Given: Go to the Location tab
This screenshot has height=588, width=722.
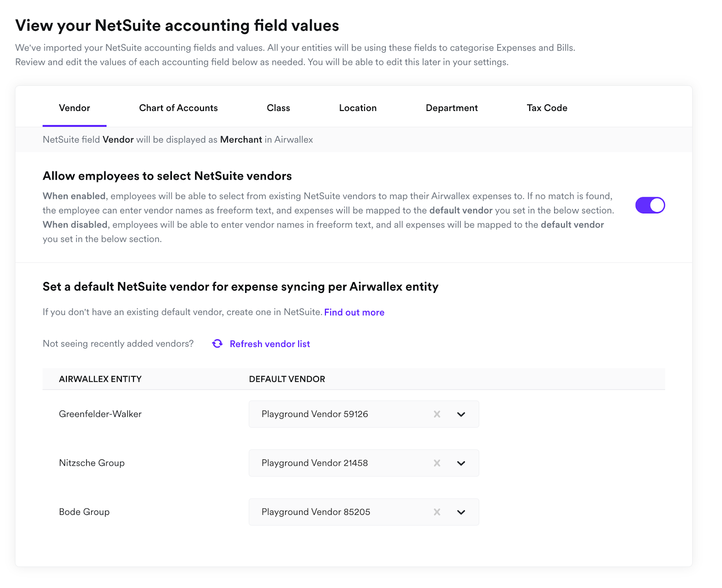Looking at the screenshot, I should pyautogui.click(x=357, y=108).
